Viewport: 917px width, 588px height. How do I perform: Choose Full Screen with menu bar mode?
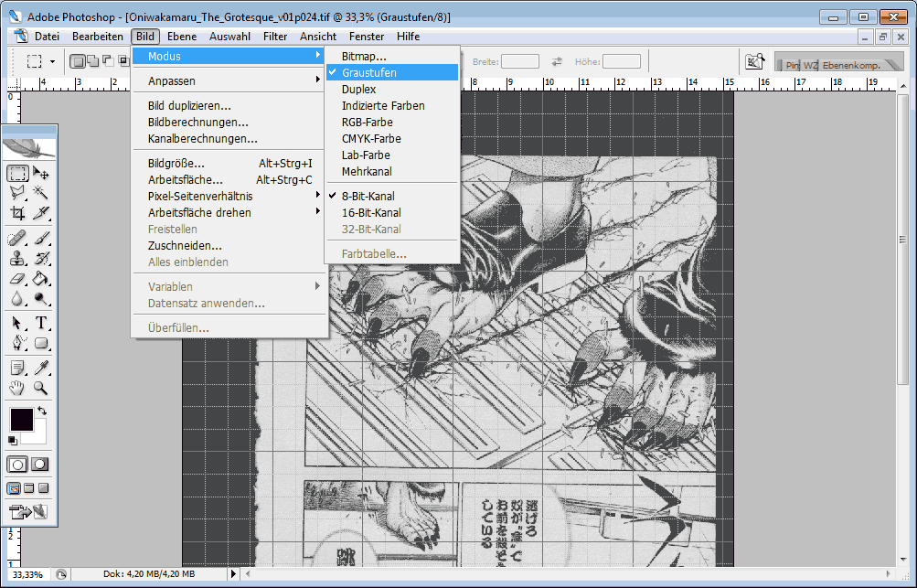tap(28, 488)
